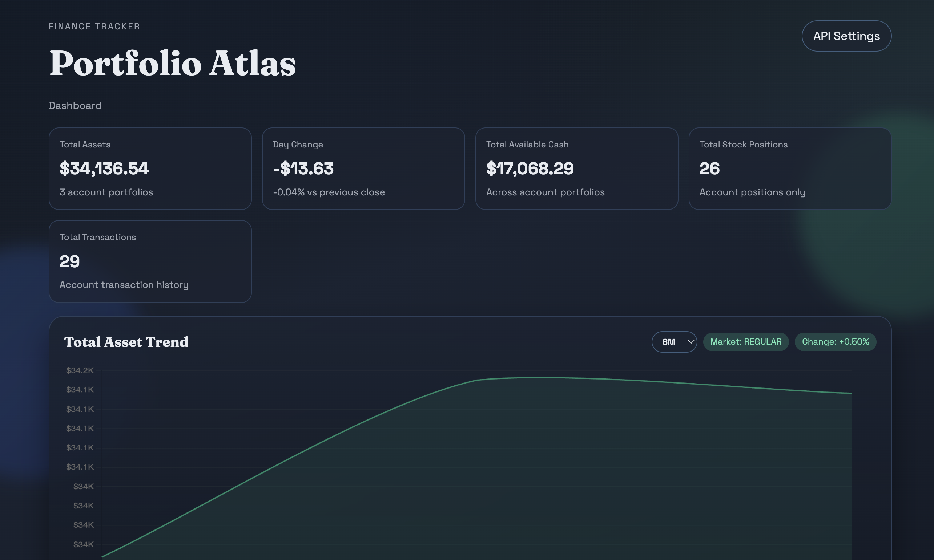
Task: Click the Total Transactions card showing 29
Action: tap(150, 261)
